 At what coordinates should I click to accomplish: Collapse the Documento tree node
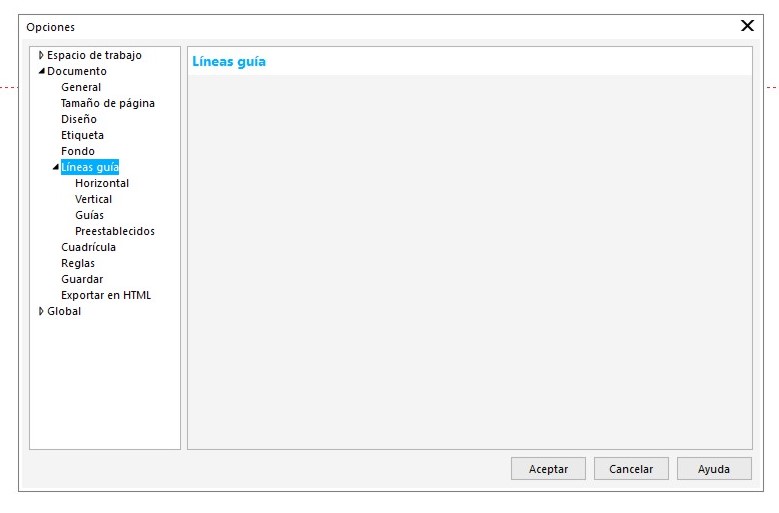pos(41,72)
